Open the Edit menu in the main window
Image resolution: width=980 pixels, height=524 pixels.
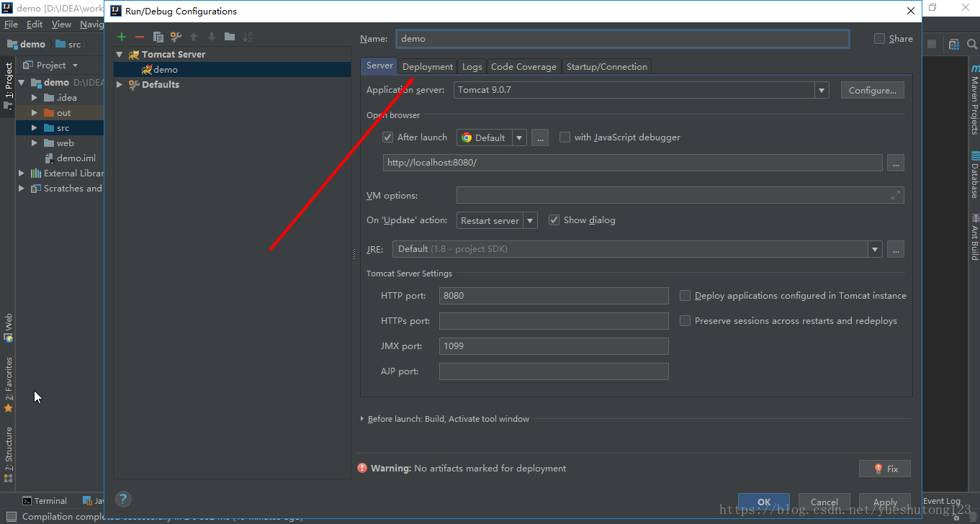click(x=35, y=24)
